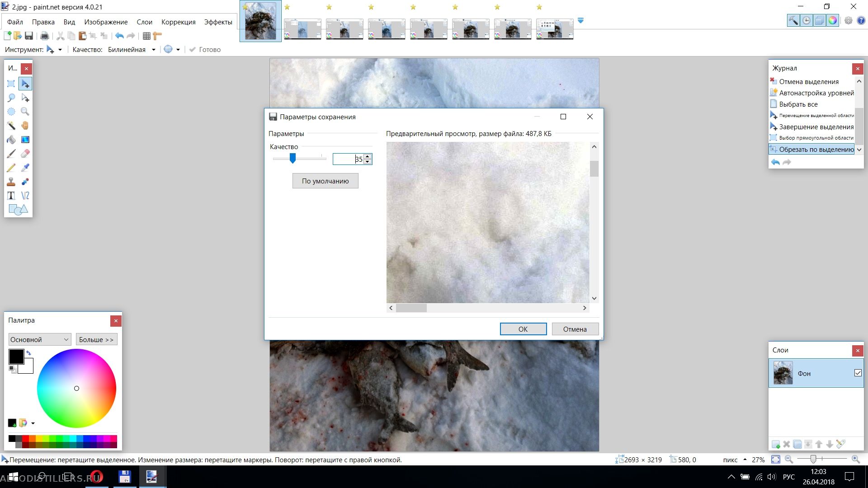Viewport: 868px width, 488px height.
Task: Toggle the History window clock button
Action: 806,21
